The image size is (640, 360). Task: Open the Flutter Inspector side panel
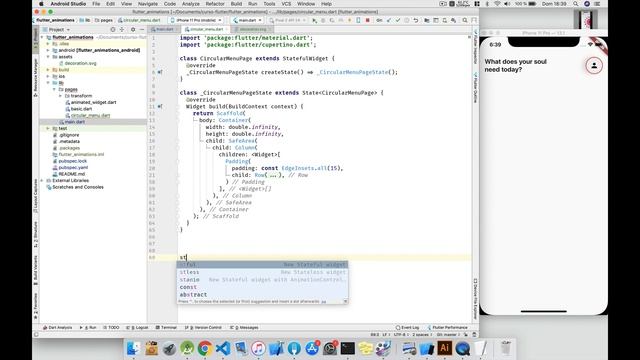[476, 47]
